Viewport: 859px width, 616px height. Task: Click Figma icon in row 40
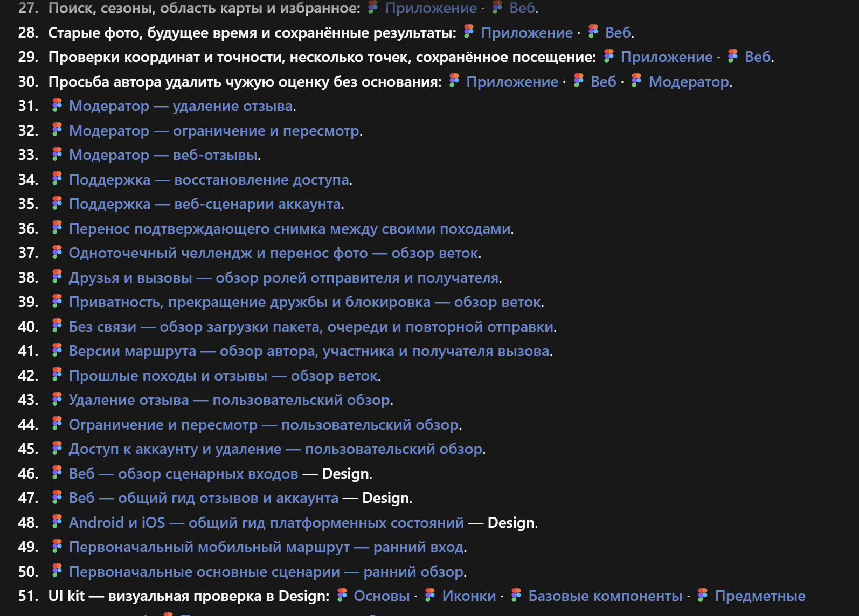tap(57, 326)
